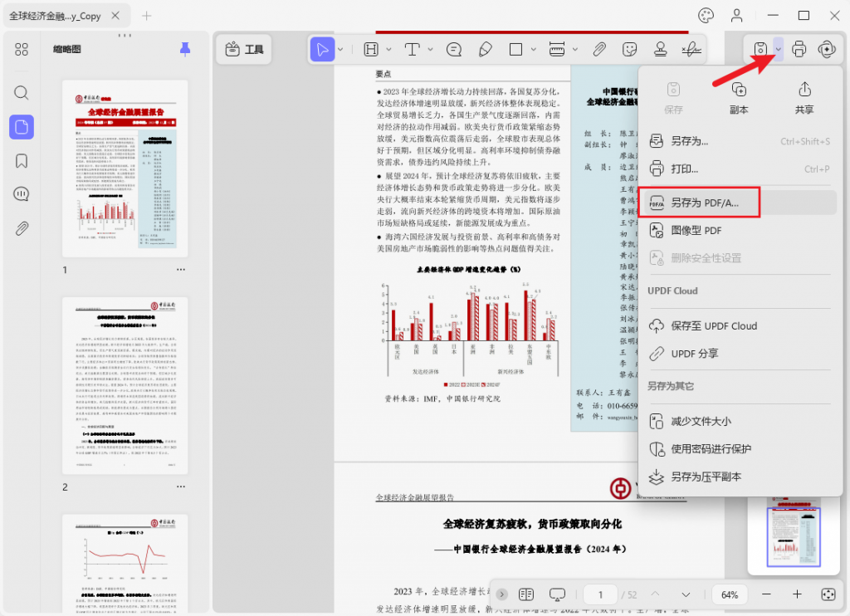Open more options for page 1 thumbnail
This screenshot has width=850, height=616.
pos(180,270)
